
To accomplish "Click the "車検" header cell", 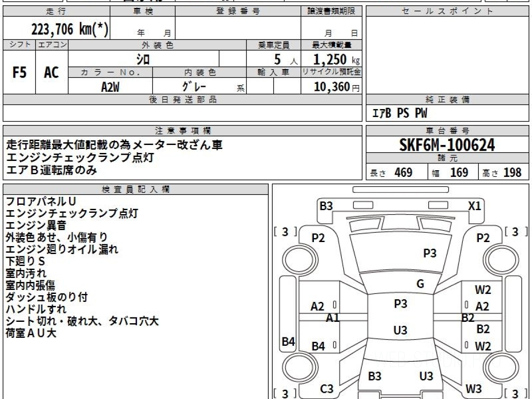I will 143,12.
